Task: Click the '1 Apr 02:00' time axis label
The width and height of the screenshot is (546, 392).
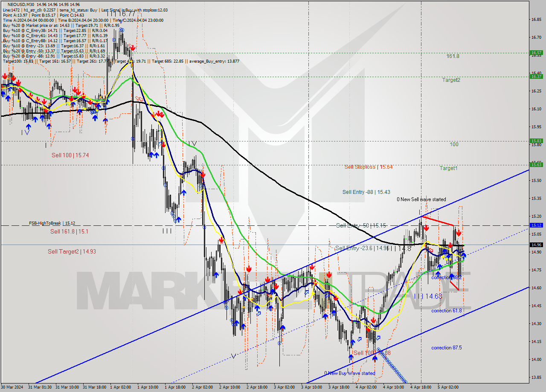Action: (121, 387)
